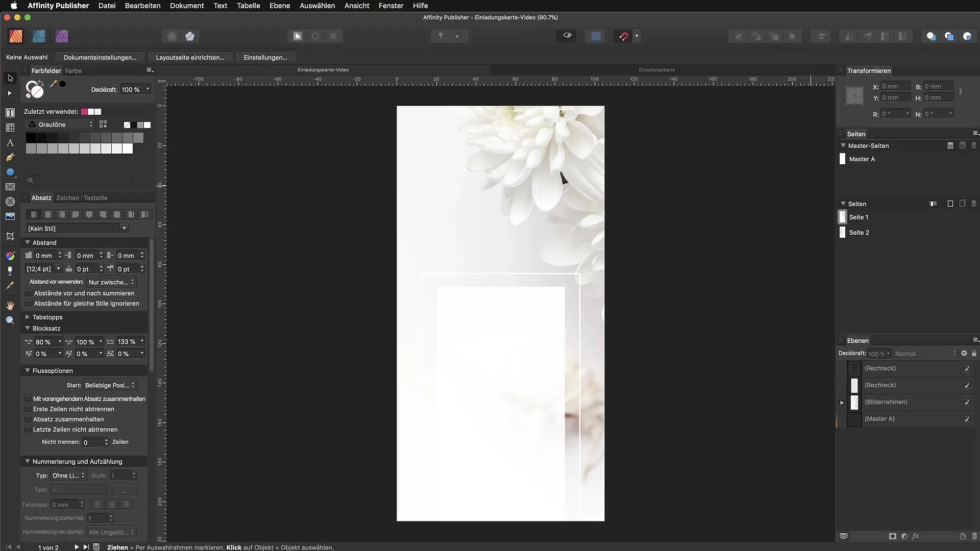Toggle visibility of Master A layer
Image resolution: width=980 pixels, height=551 pixels.
967,419
